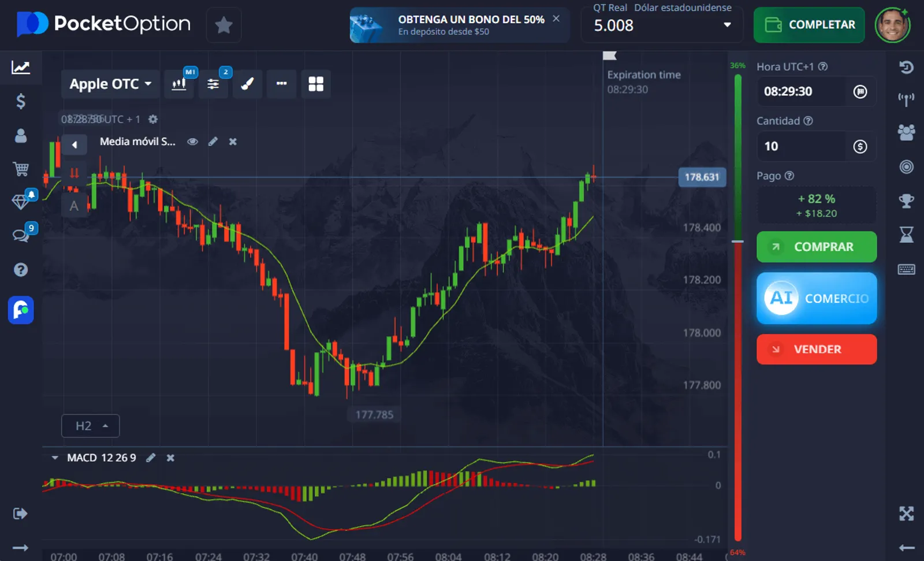The image size is (924, 561).
Task: Click the red VENDER button
Action: pyautogui.click(x=816, y=349)
